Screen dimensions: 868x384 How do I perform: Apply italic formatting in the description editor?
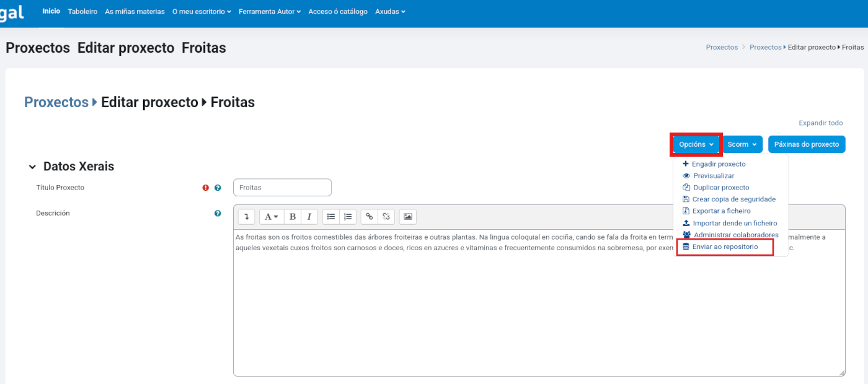click(x=309, y=216)
